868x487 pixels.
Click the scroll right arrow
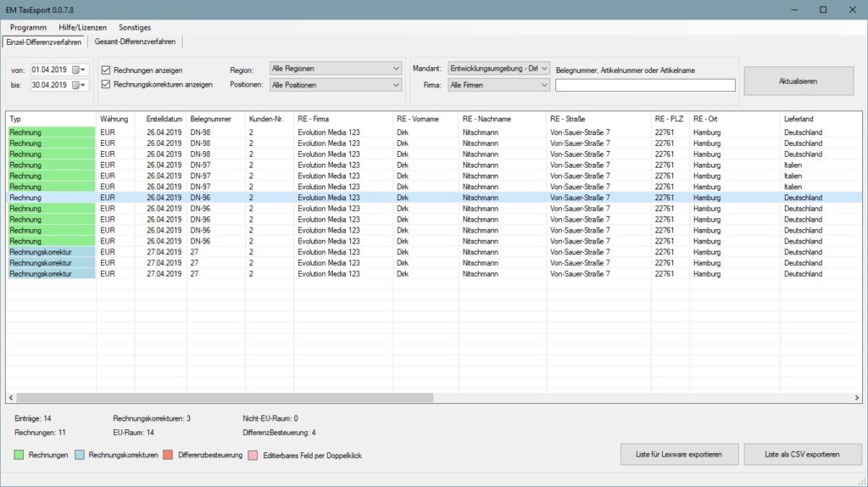856,398
